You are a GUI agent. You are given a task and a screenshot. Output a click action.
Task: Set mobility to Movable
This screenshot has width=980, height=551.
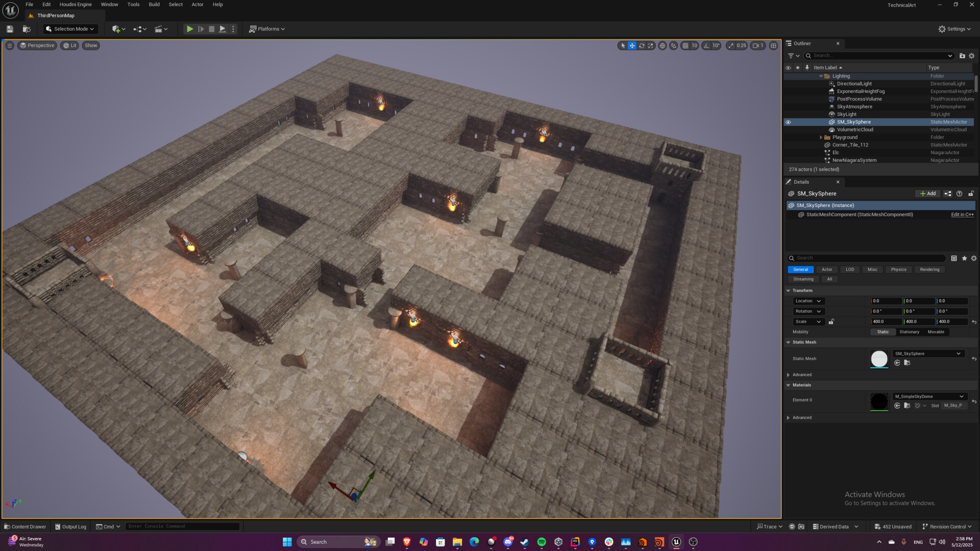point(936,332)
